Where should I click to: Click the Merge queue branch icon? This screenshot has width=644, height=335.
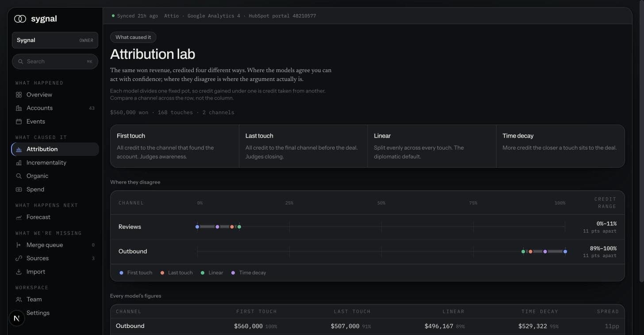(19, 245)
